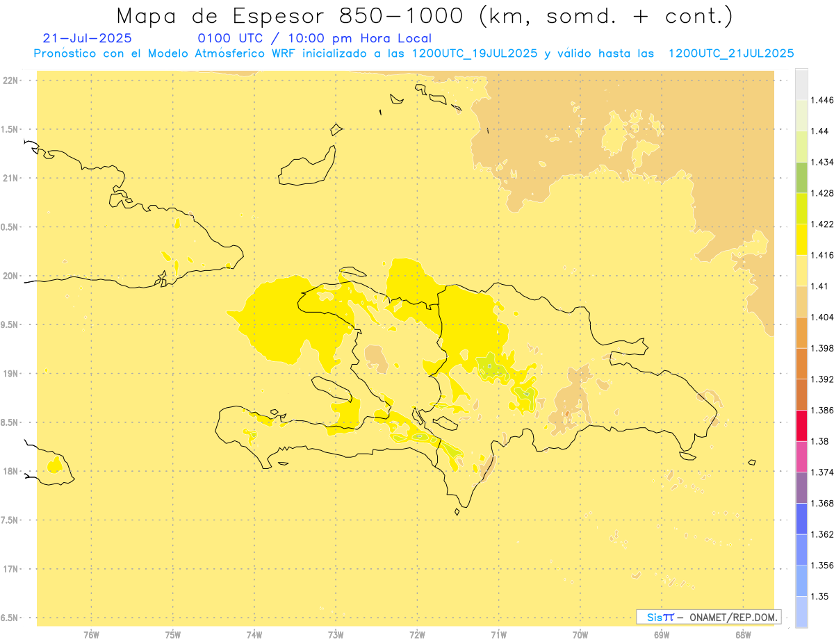Pick the pale blue legend swatch below 1.35
This screenshot has width=834, height=644.
(801, 611)
